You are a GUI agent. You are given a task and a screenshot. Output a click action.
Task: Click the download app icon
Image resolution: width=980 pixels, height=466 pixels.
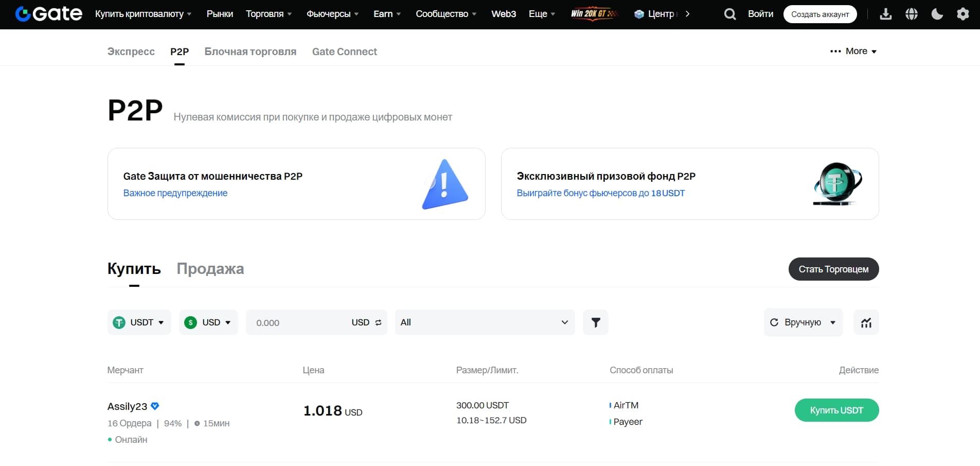click(x=886, y=14)
